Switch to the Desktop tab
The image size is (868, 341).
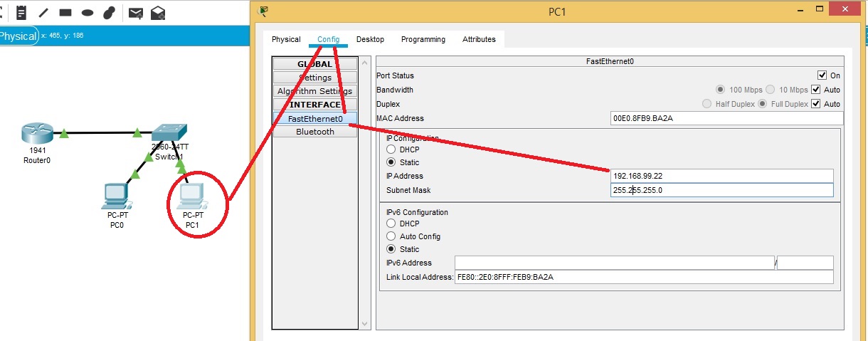pyautogui.click(x=370, y=39)
